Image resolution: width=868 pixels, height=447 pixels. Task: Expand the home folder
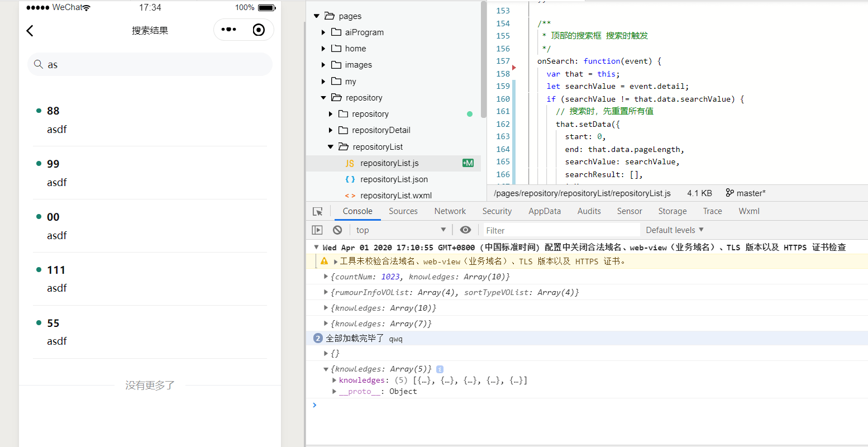tap(323, 49)
